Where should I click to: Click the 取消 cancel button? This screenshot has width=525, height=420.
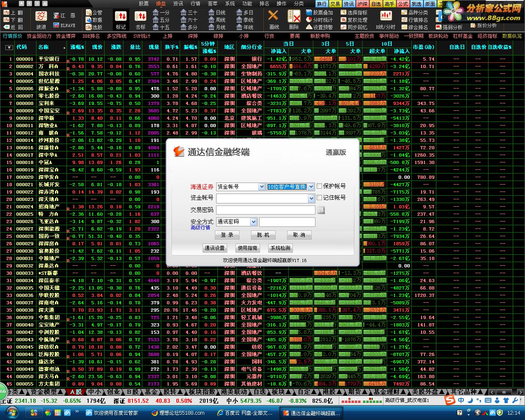299,235
